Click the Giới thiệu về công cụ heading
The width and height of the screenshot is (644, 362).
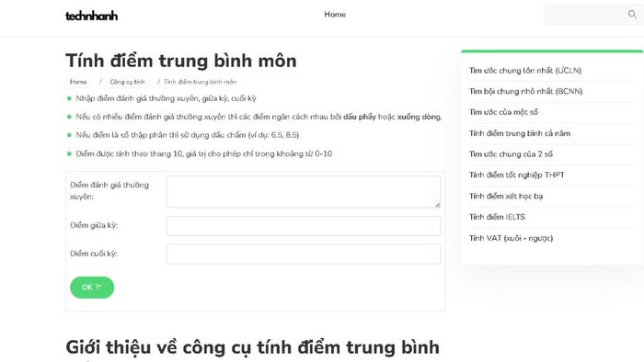coord(252,347)
